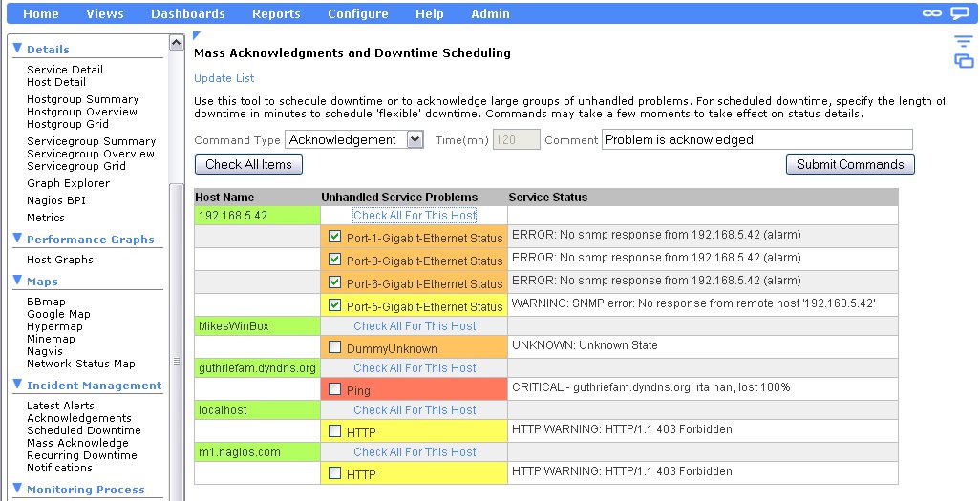Image resolution: width=980 pixels, height=501 pixels.
Task: Check the DummyUnknown service checkbox
Action: 335,346
